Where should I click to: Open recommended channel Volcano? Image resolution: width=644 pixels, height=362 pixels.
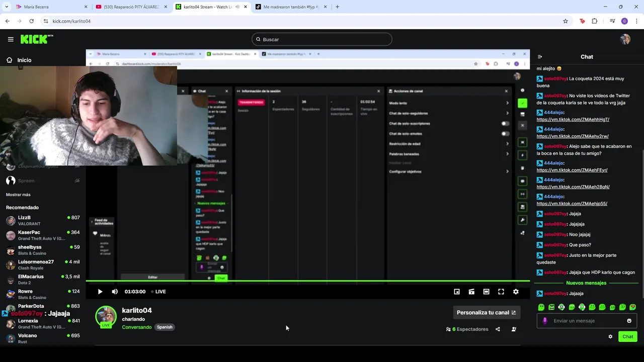(x=43, y=338)
